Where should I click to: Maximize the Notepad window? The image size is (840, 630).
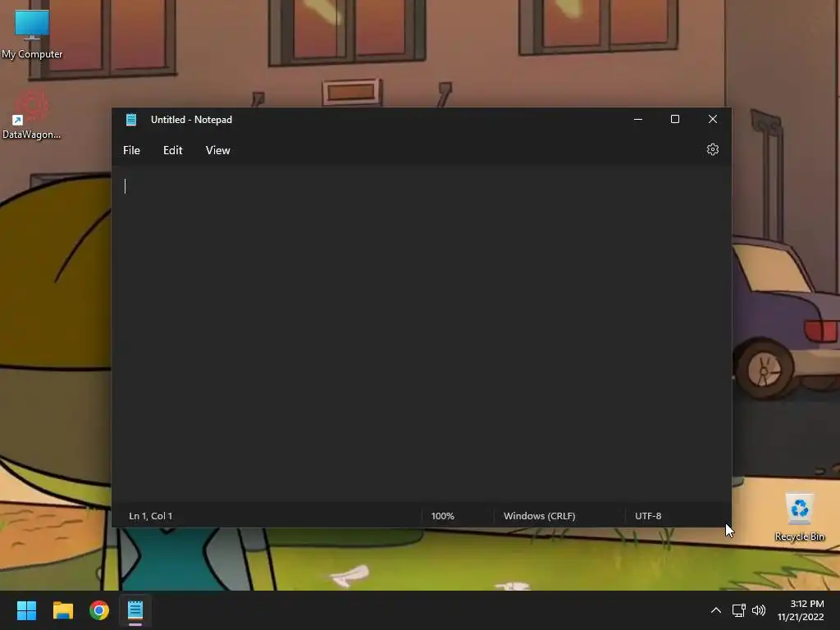click(x=675, y=120)
